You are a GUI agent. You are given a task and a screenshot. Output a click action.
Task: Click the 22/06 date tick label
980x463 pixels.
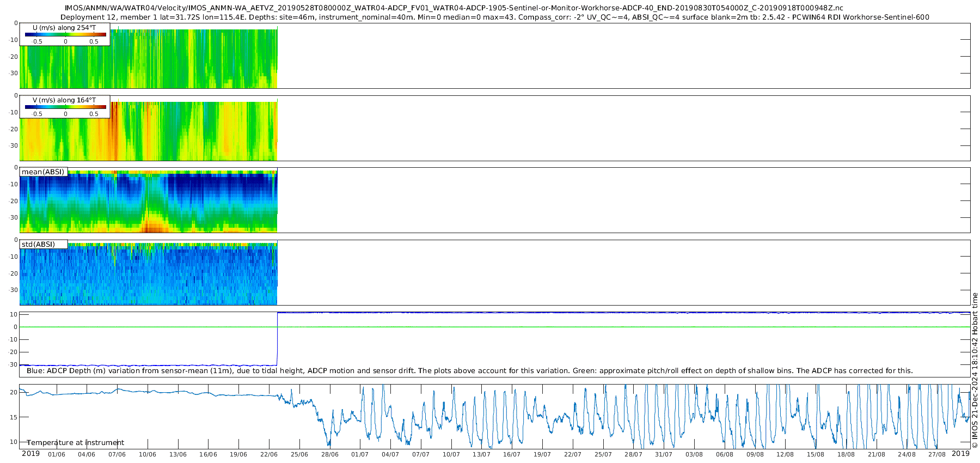269,454
